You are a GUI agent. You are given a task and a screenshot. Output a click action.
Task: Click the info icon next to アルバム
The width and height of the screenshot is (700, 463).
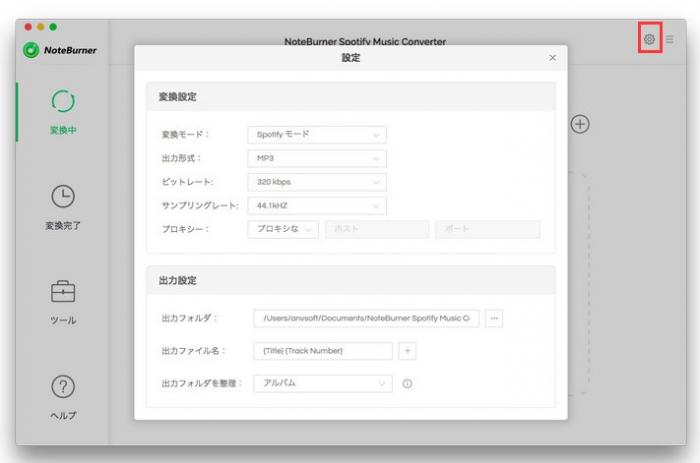[407, 384]
